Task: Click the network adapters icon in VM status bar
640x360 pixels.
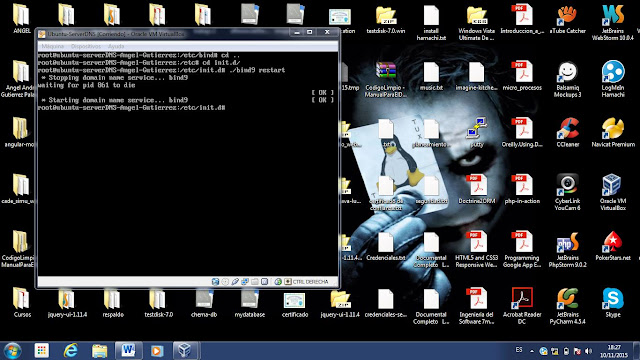Action: [245, 282]
